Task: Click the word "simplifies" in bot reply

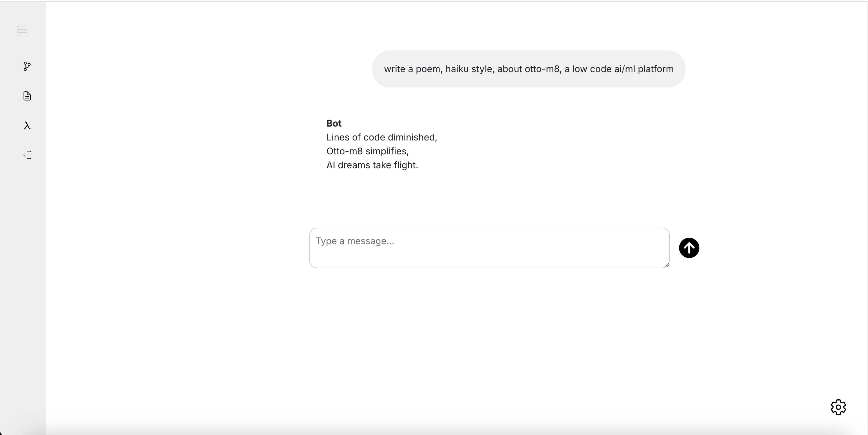Action: [x=386, y=151]
